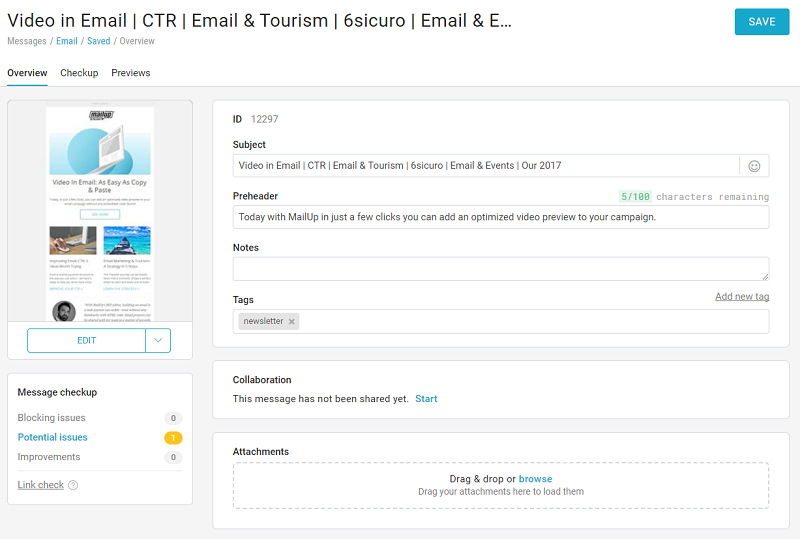Screen dimensions: 800x539
Task: Select the Overview tab
Action: coord(27,73)
